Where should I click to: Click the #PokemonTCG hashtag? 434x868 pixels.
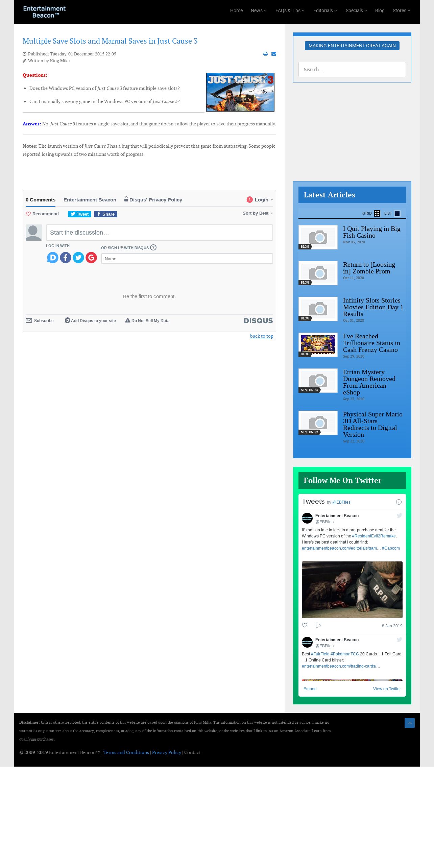345,654
